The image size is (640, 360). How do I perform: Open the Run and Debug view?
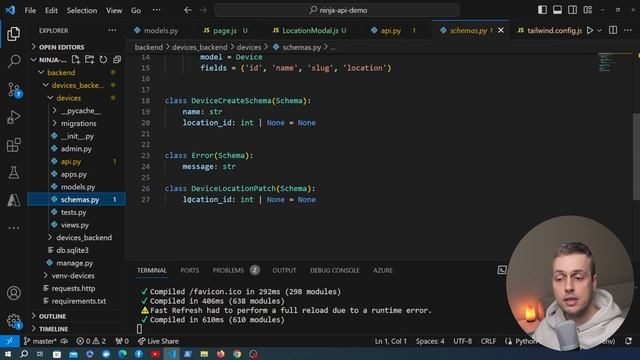pyautogui.click(x=13, y=117)
